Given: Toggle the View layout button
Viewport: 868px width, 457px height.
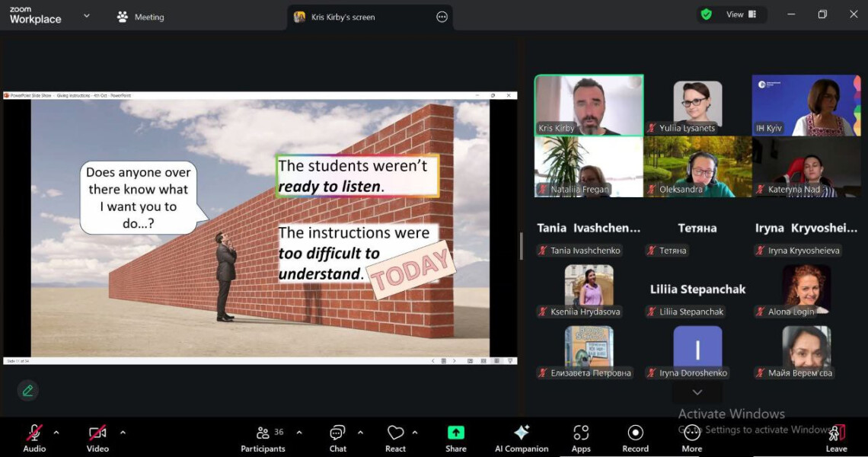Looking at the screenshot, I should point(741,14).
